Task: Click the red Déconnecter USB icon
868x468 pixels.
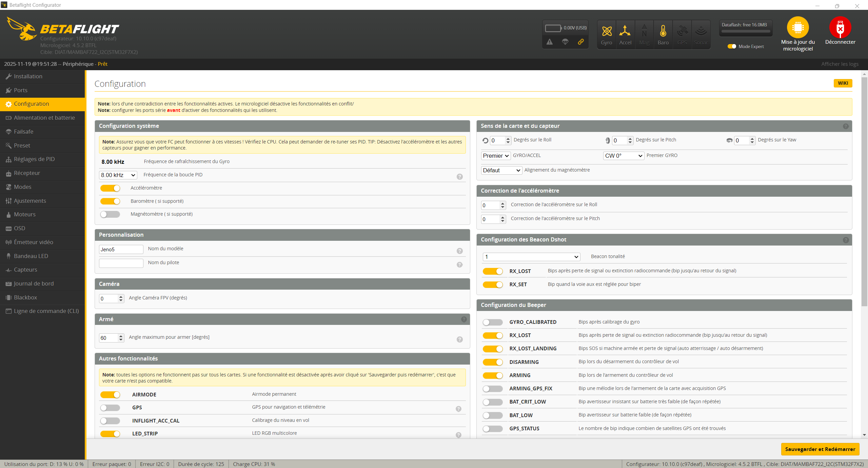Action: click(x=840, y=27)
